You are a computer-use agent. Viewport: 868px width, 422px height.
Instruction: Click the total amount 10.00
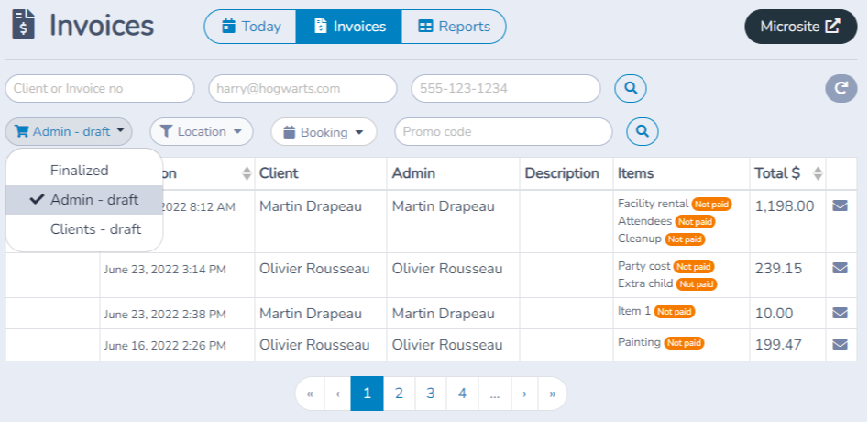(774, 314)
